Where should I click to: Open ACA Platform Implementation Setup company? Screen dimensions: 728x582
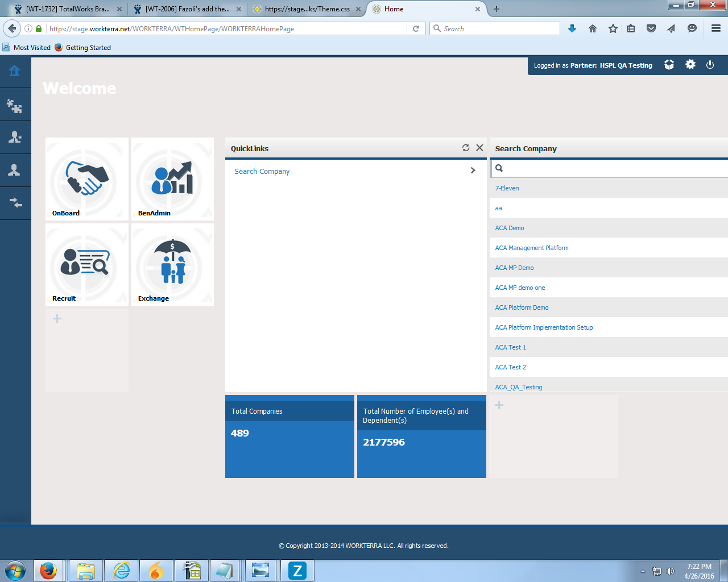click(x=544, y=327)
